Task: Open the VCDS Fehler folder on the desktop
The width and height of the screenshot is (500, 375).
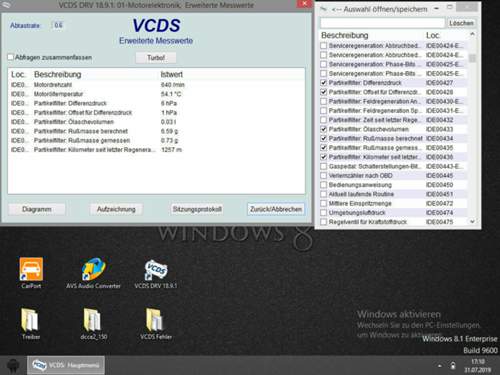Action: point(156,324)
